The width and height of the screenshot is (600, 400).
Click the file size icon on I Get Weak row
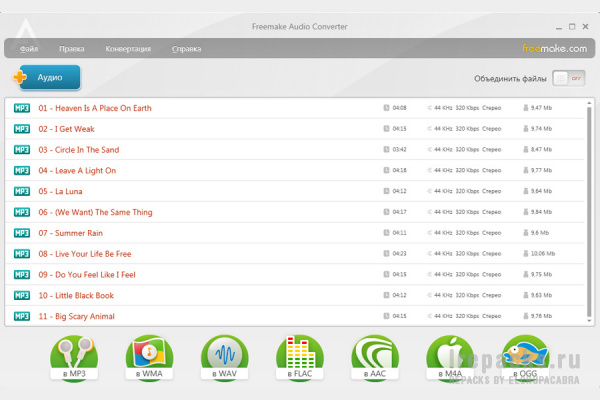pyautogui.click(x=526, y=129)
